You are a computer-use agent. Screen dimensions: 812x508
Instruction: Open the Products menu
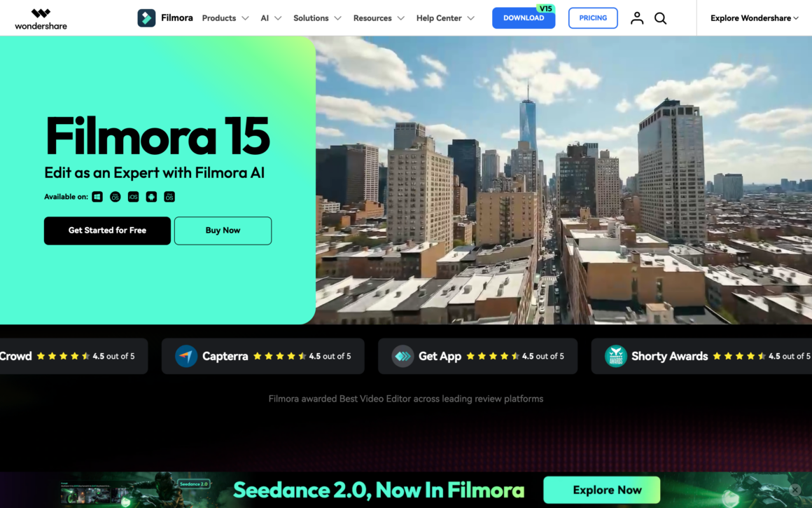[x=225, y=18]
